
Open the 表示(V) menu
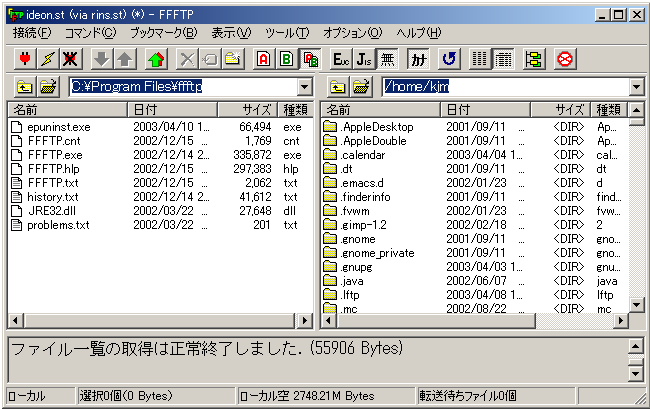pos(231,33)
